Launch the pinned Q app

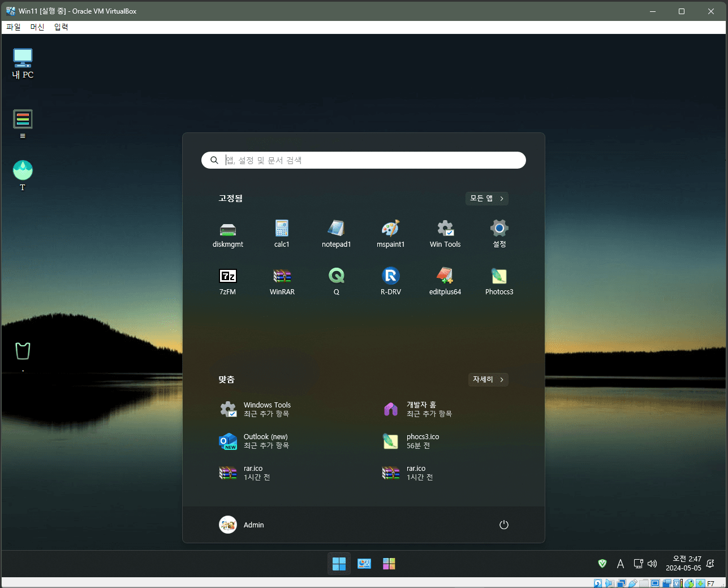pos(336,282)
